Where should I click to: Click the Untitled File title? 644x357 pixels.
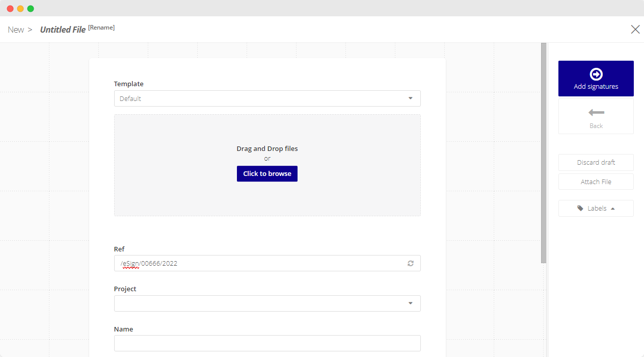pyautogui.click(x=63, y=30)
